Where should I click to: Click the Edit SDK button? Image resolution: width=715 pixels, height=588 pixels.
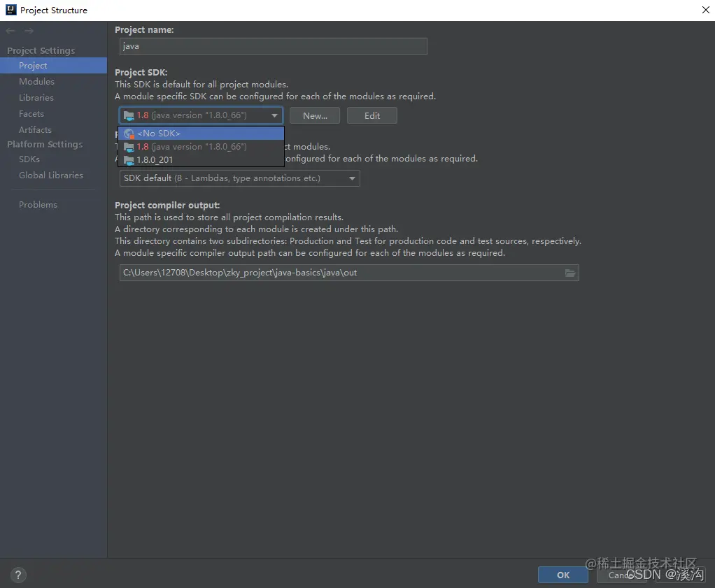pyautogui.click(x=372, y=116)
